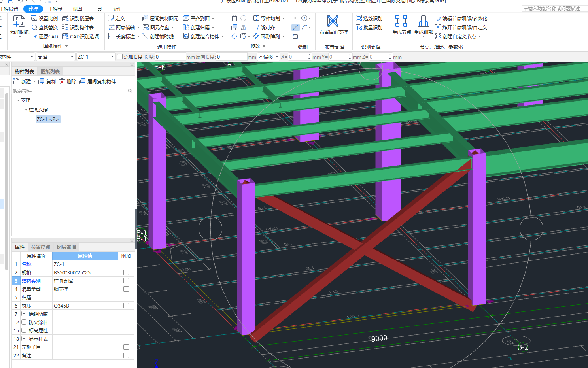Click the 反向长度 input field
The image size is (588, 368).
pos(231,57)
